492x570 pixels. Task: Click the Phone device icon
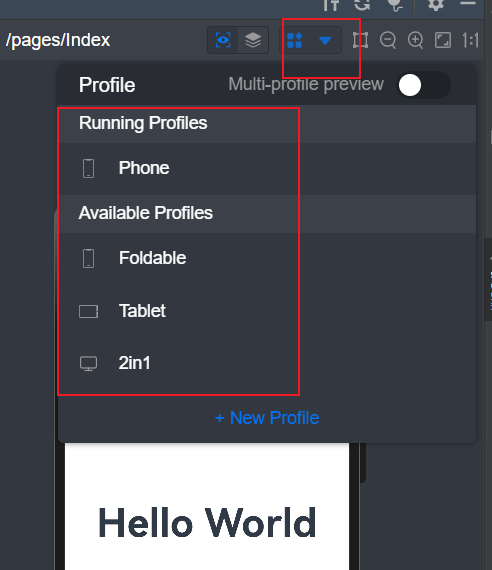pos(88,168)
